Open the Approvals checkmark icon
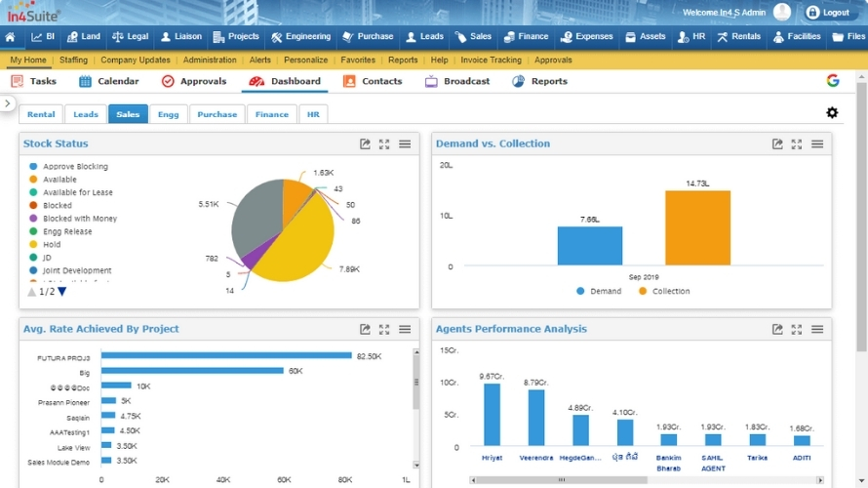 pos(168,81)
